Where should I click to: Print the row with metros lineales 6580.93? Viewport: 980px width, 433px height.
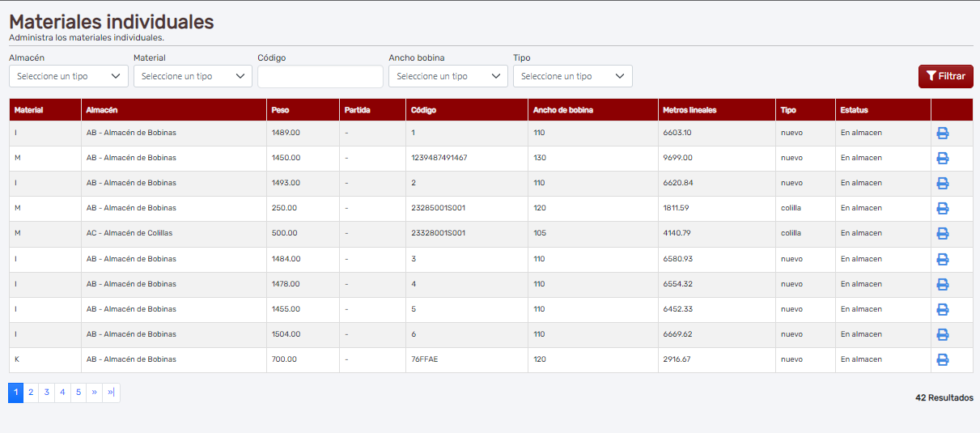(942, 259)
